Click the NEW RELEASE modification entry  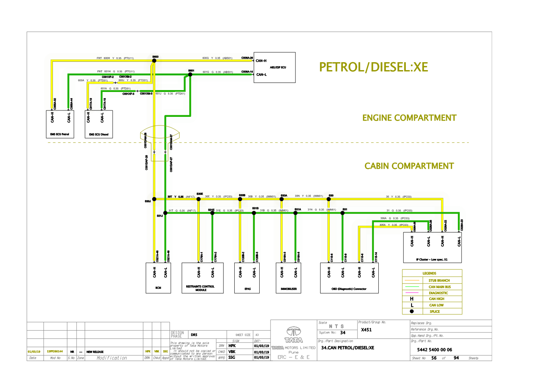pos(95,352)
